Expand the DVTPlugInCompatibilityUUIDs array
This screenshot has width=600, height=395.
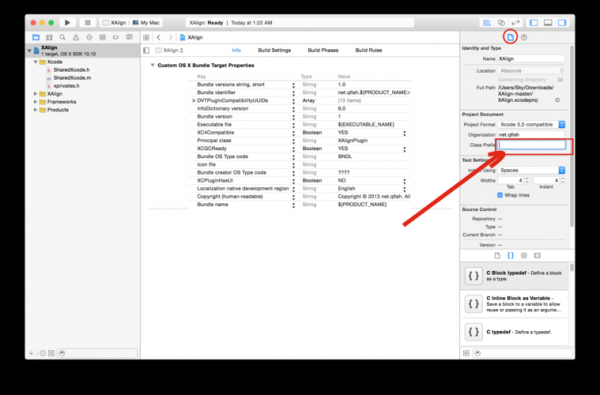point(194,100)
